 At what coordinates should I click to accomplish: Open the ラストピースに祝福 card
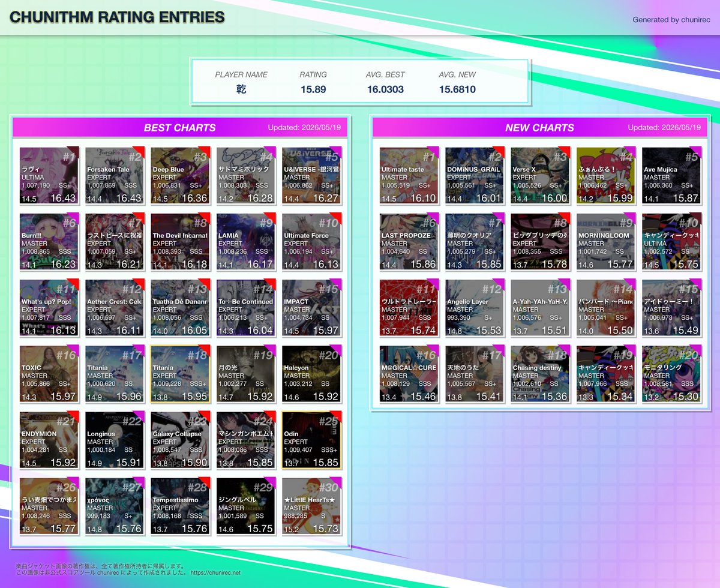point(115,241)
